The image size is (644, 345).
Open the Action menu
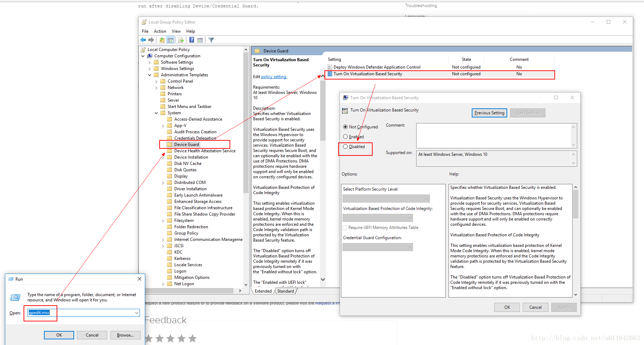point(160,31)
